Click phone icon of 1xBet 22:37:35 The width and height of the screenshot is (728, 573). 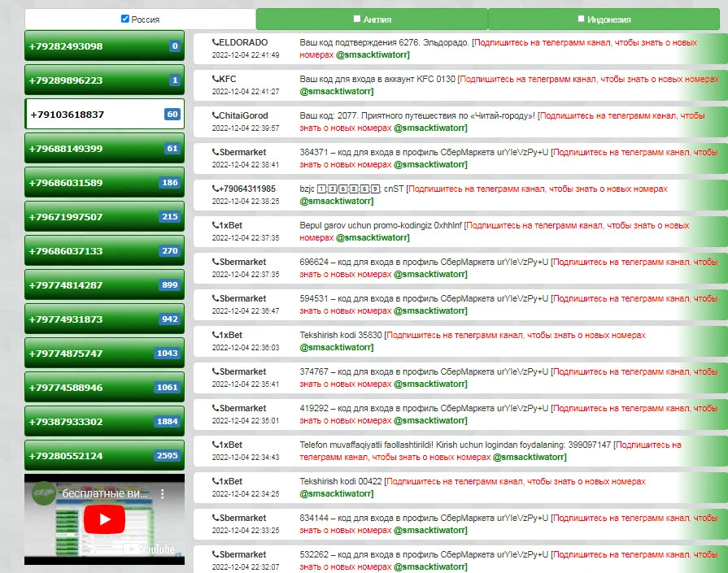[x=216, y=225]
